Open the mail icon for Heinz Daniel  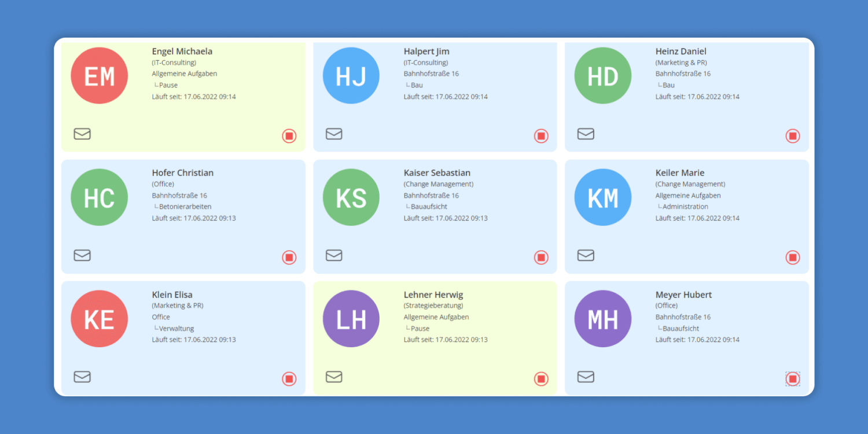coord(586,134)
